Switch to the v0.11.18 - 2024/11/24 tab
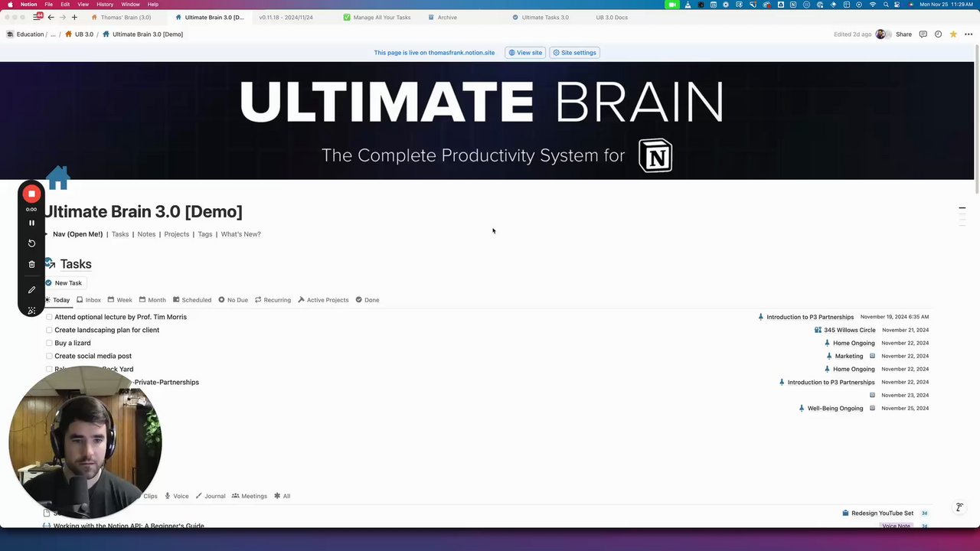The image size is (980, 551). pyautogui.click(x=287, y=17)
